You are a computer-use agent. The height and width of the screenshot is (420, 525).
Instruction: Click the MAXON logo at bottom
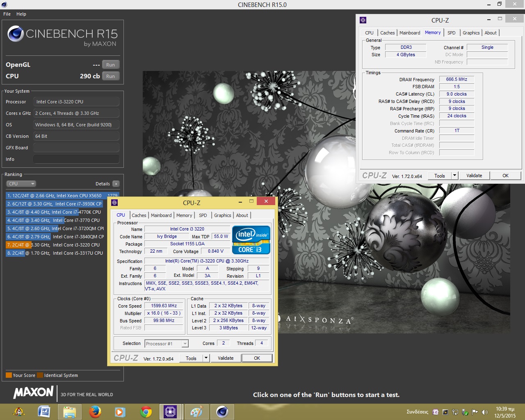[34, 393]
